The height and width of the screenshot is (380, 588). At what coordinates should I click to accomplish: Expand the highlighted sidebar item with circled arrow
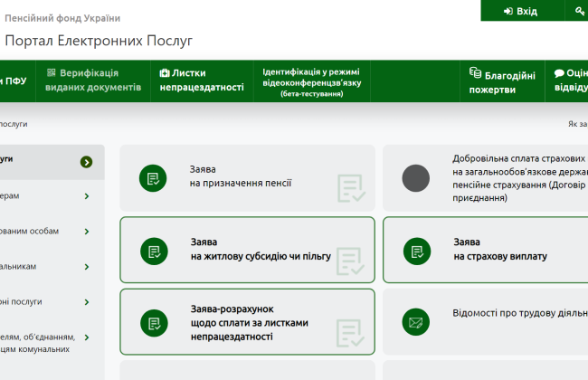click(86, 162)
